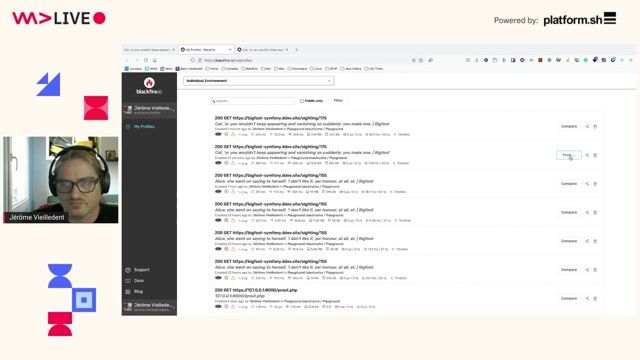Click the W extension icon in browser toolbar
Image resolution: width=640 pixels, height=360 pixels.
(558, 60)
